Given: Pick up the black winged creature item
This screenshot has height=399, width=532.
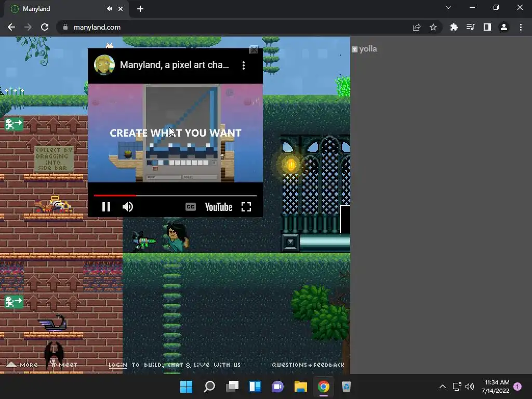Looking at the screenshot, I should 54,353.
